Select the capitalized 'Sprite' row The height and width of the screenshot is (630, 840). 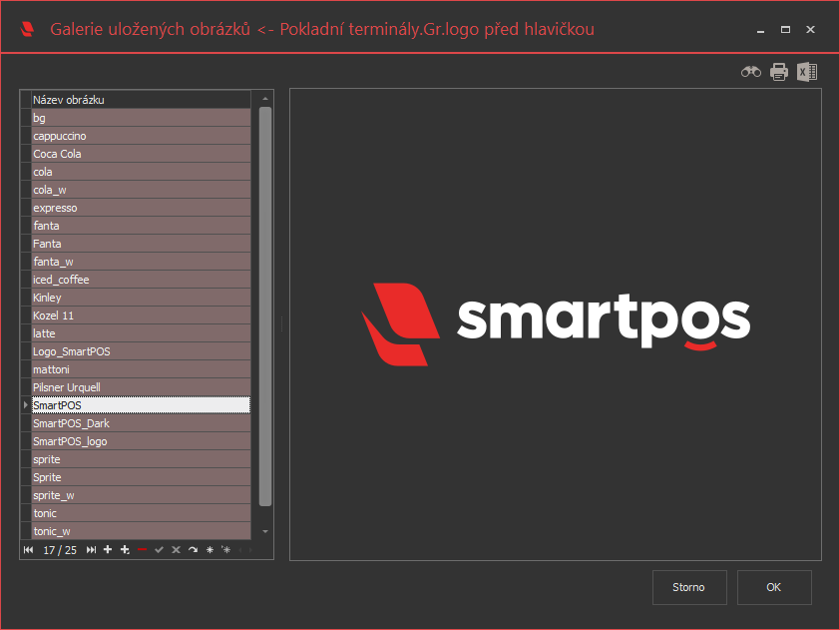click(x=141, y=477)
